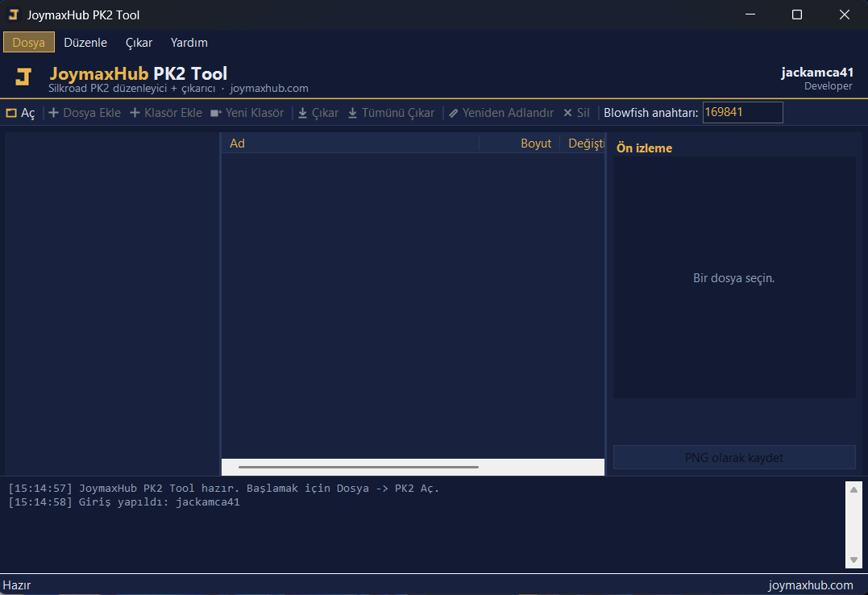The width and height of the screenshot is (868, 595).
Task: Click the Çıkar download icon in the toolbar
Action: pyautogui.click(x=303, y=113)
